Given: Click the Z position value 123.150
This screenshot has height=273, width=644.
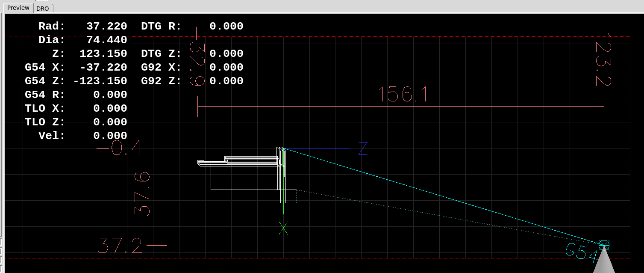Looking at the screenshot, I should coord(103,53).
